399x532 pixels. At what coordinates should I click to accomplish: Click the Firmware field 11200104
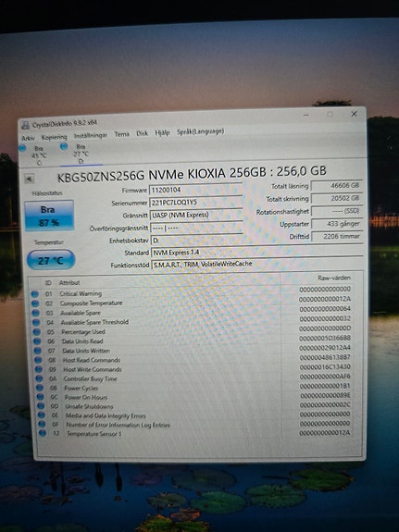point(195,190)
